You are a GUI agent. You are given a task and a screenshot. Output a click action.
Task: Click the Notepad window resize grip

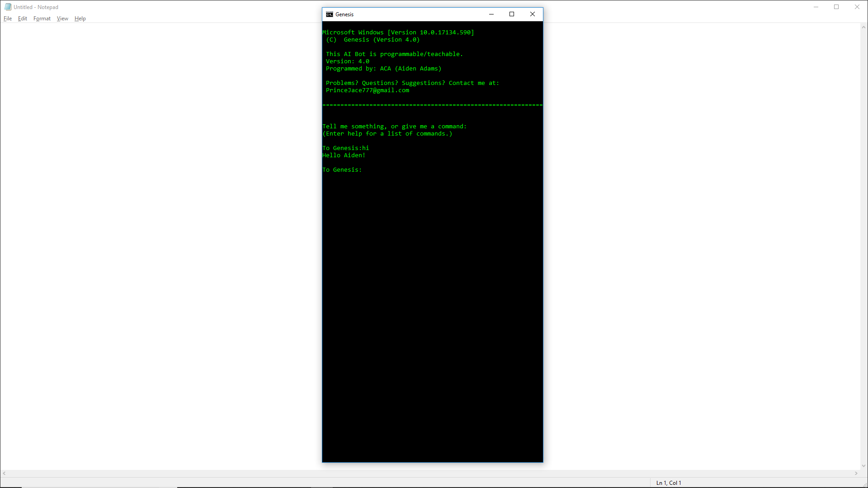coord(864,484)
